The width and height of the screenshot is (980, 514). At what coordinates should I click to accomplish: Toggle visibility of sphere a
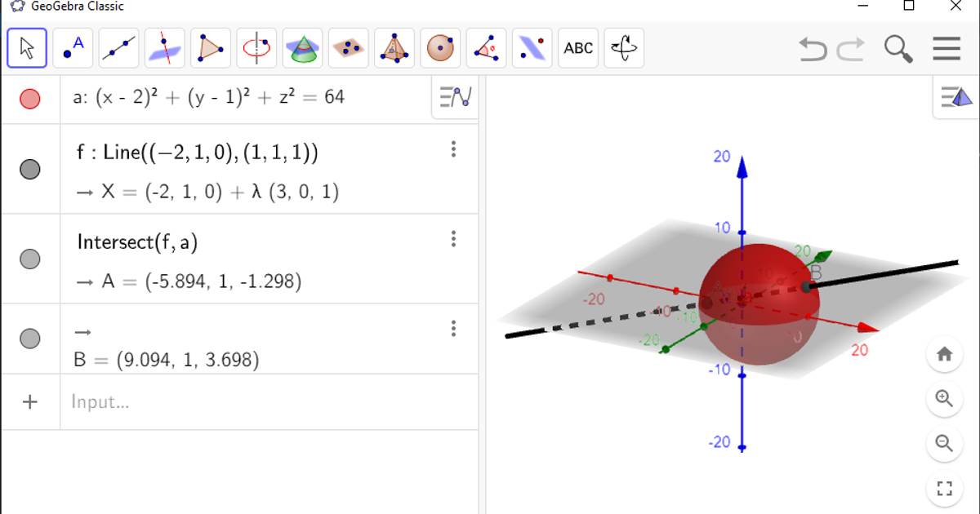30,100
